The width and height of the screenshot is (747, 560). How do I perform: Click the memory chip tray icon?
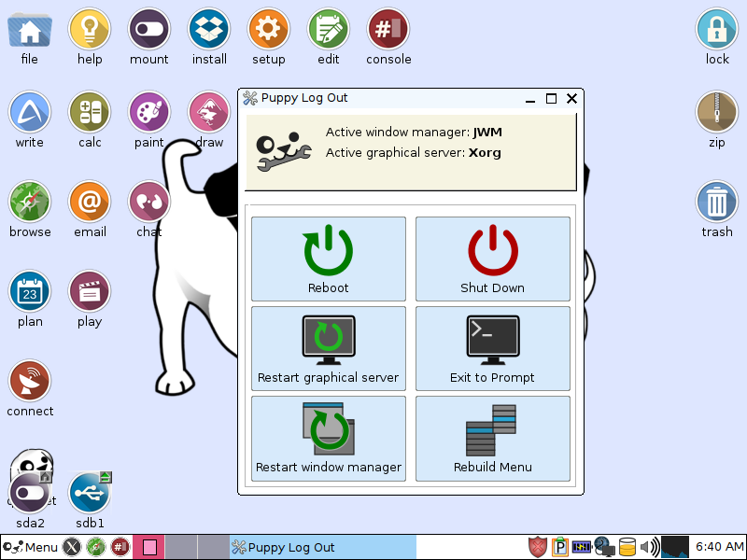[x=581, y=547]
